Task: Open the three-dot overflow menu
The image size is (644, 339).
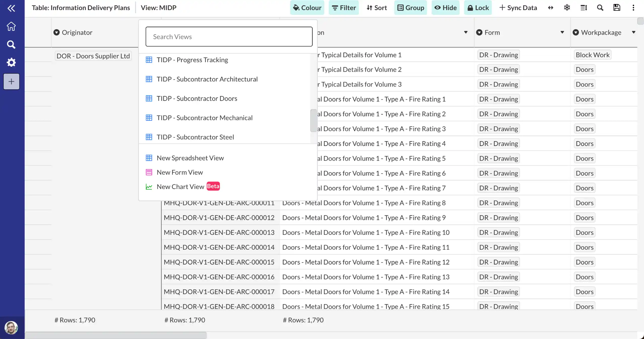Action: point(633,8)
